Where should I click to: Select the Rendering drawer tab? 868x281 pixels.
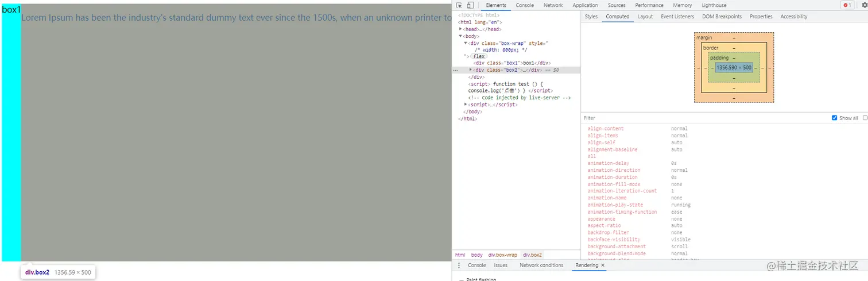[587, 265]
